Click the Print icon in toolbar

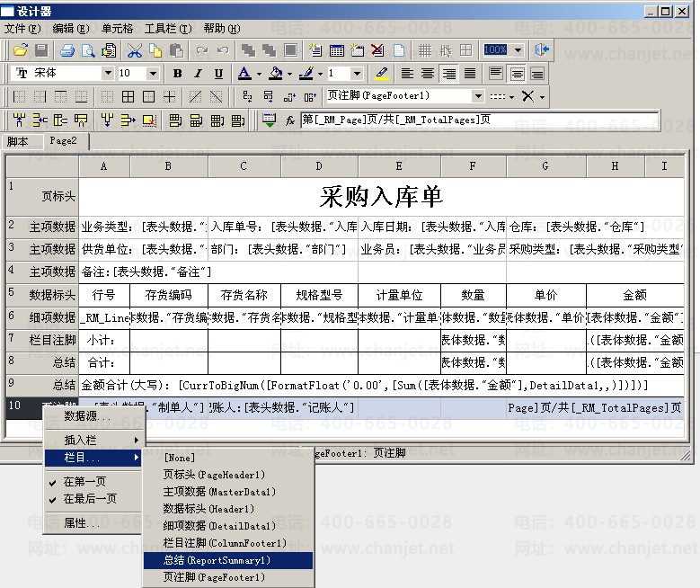click(68, 50)
